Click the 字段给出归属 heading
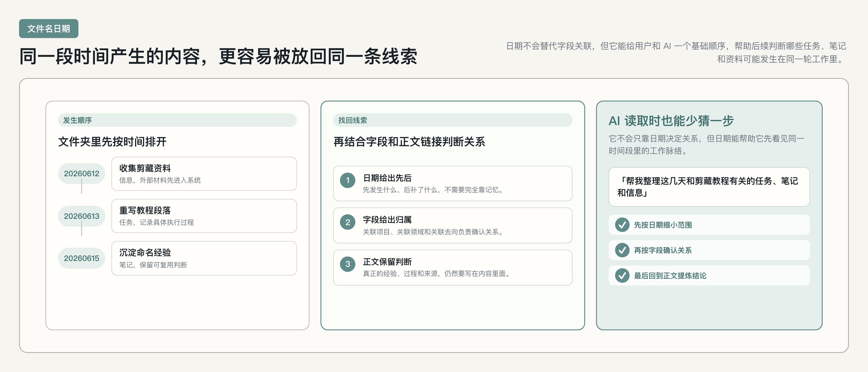 coord(387,220)
